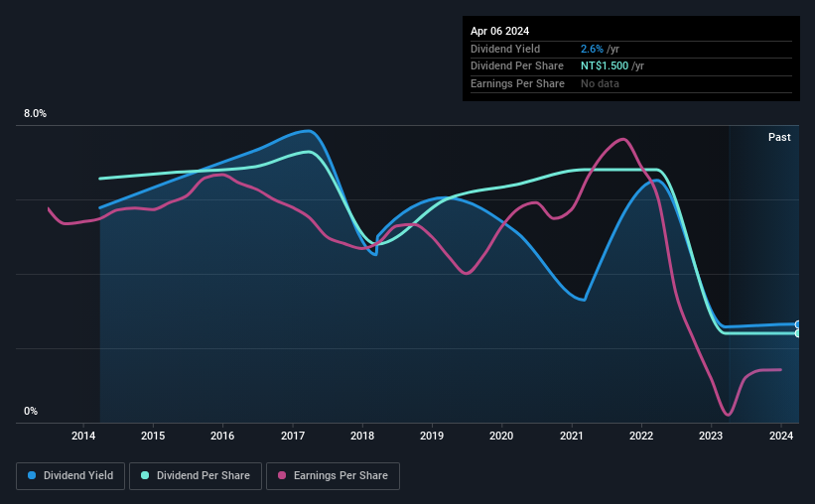
Task: Select the 2023 label on the x-axis
Action: pyautogui.click(x=711, y=436)
